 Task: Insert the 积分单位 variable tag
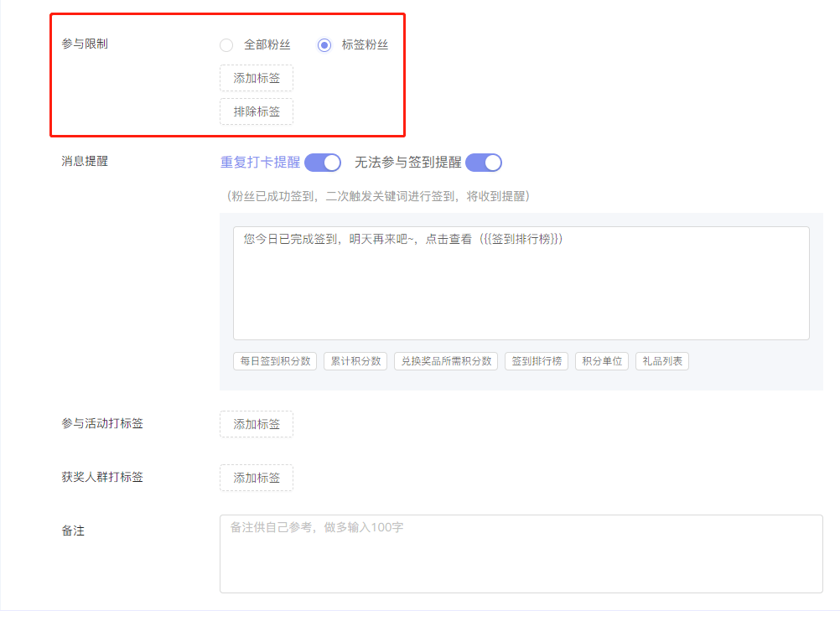(x=602, y=361)
